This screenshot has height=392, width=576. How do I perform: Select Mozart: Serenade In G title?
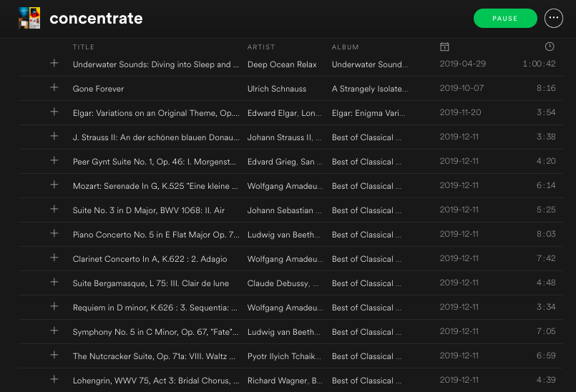(x=155, y=186)
